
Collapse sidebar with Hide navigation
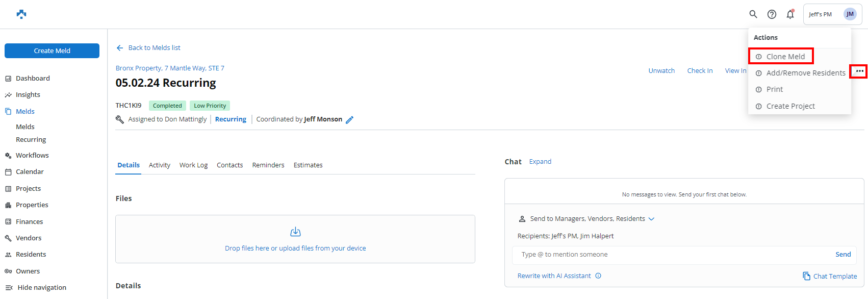[36, 287]
